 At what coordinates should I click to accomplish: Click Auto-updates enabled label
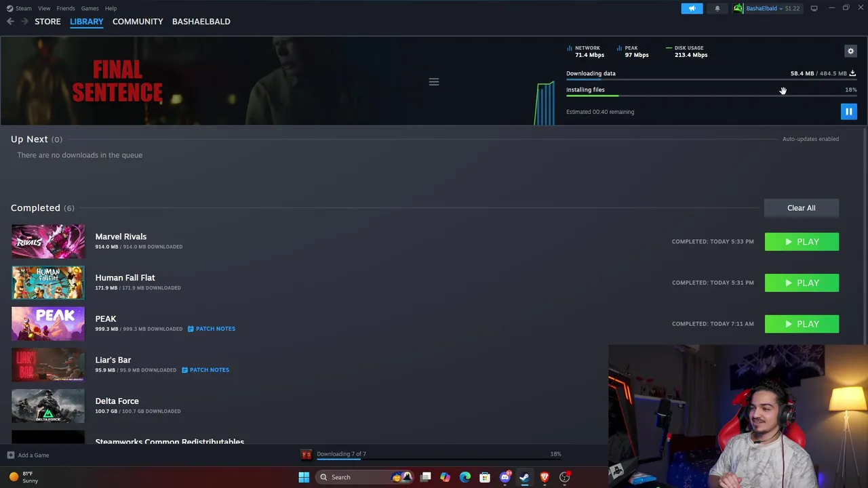[810, 139]
